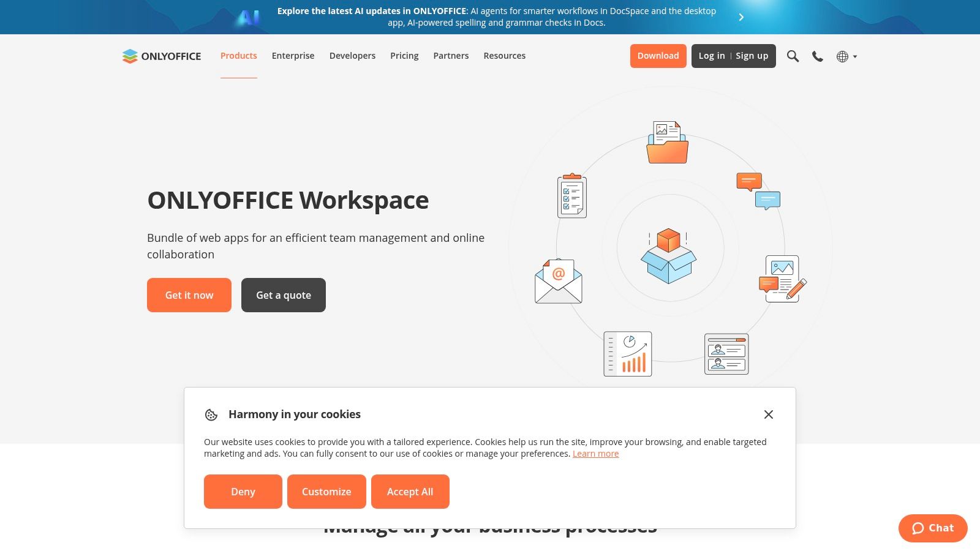Open the Resources dropdown
This screenshot has height=551, width=980.
coord(504,56)
